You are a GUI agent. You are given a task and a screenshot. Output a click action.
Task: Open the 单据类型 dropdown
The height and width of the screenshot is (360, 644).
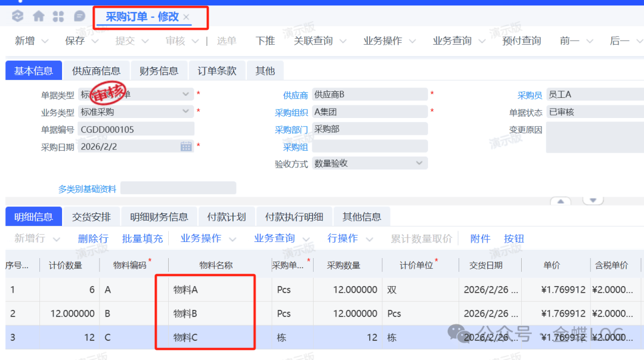(186, 94)
